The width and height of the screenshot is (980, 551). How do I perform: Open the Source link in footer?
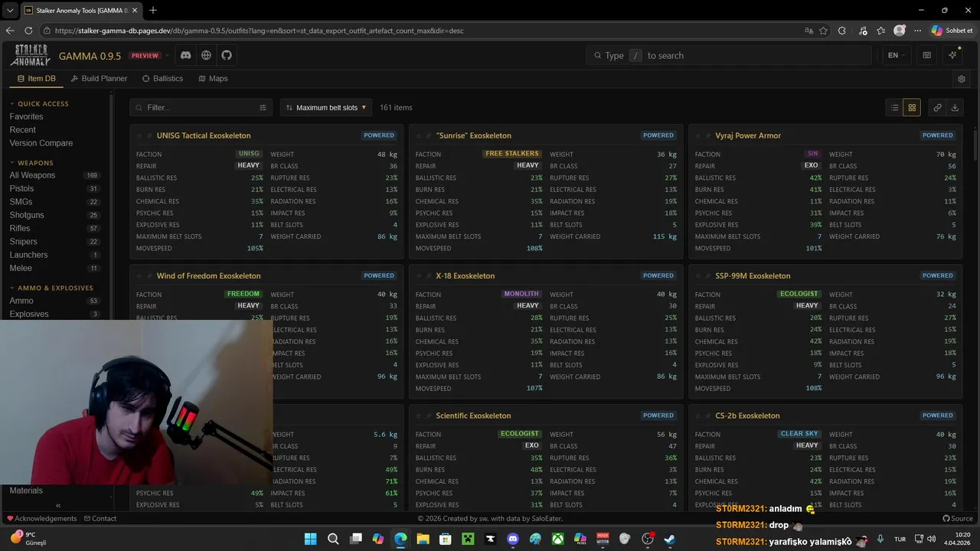click(957, 519)
